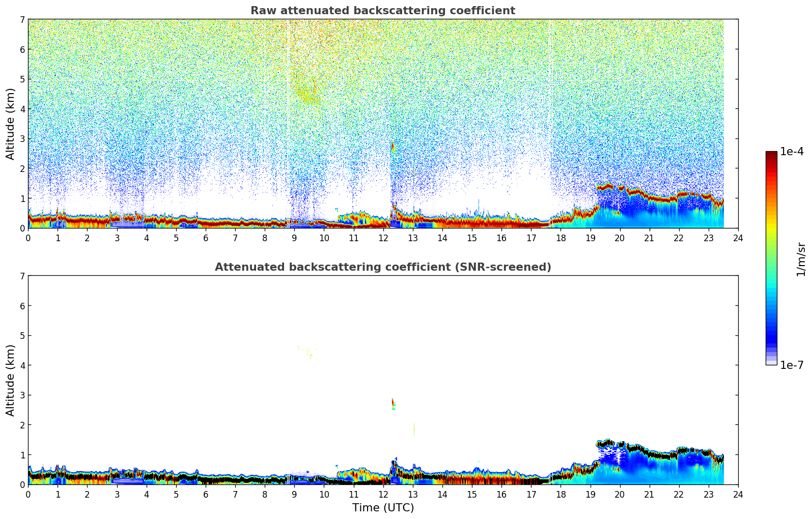The height and width of the screenshot is (519, 812).
Task: Click the top plot's 'Altitude (km)' label
Action: click(11, 124)
